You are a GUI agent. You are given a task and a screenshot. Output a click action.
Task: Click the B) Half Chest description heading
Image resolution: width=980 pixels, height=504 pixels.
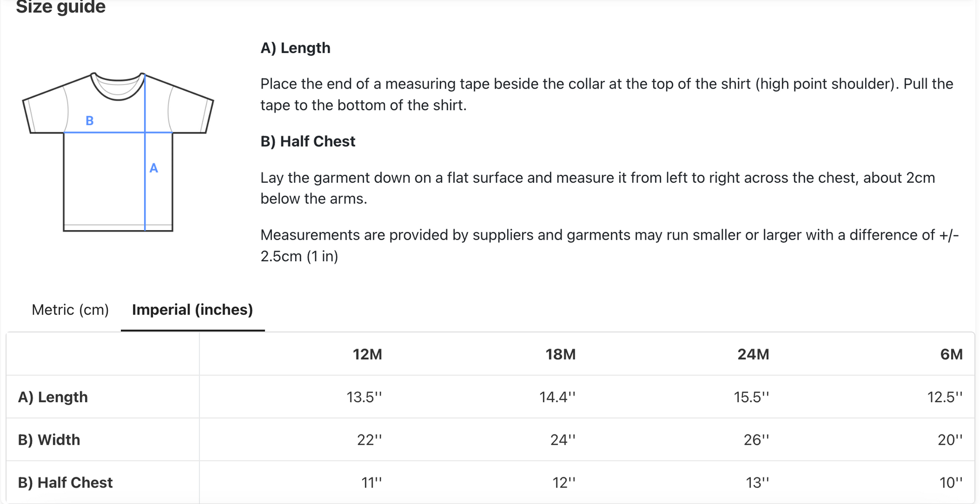click(x=308, y=141)
